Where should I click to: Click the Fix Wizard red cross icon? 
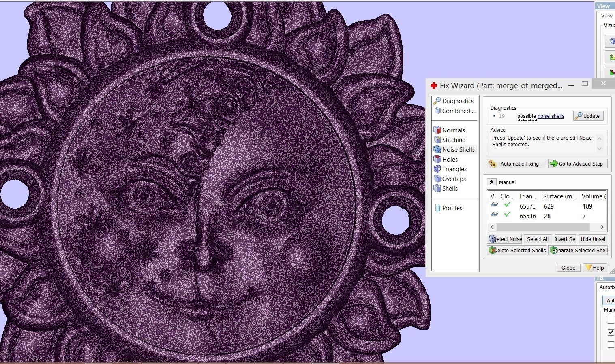[433, 85]
